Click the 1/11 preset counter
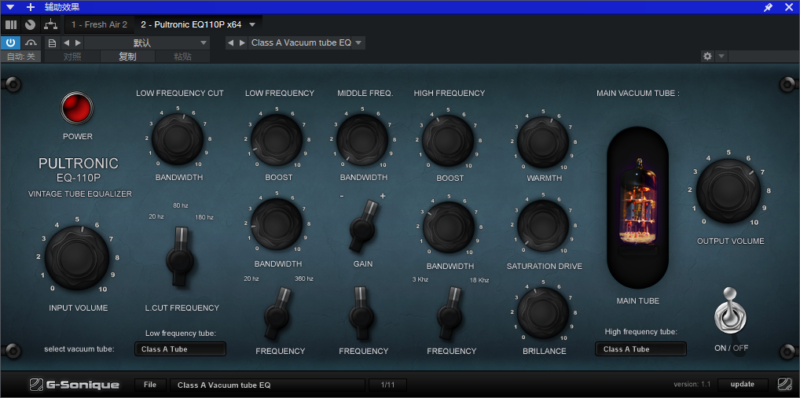The height and width of the screenshot is (398, 800). tap(387, 385)
